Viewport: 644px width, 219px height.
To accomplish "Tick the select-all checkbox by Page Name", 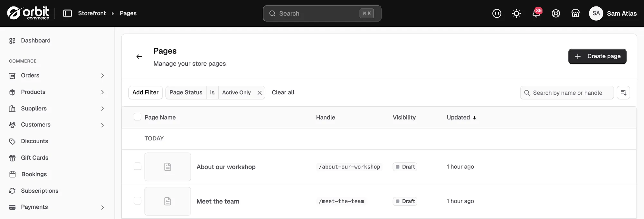I will point(137,117).
